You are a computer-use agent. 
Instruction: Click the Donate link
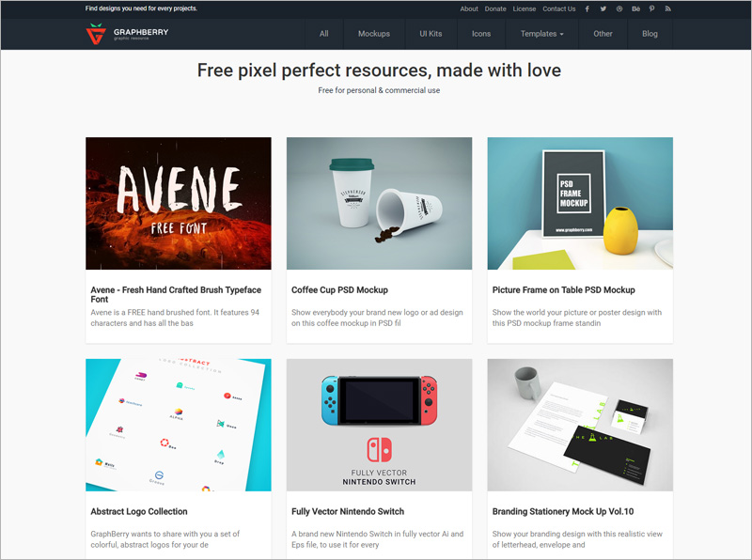click(x=495, y=8)
